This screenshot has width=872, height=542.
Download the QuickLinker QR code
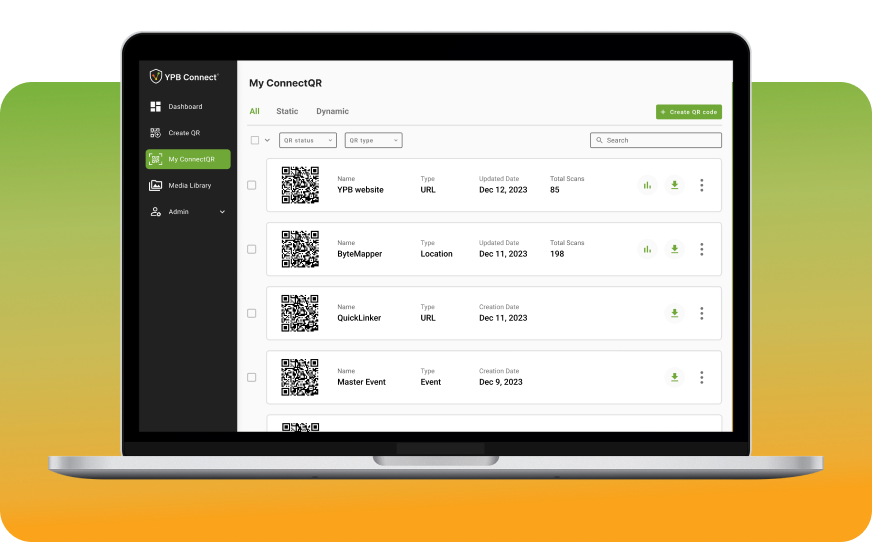pyautogui.click(x=674, y=313)
